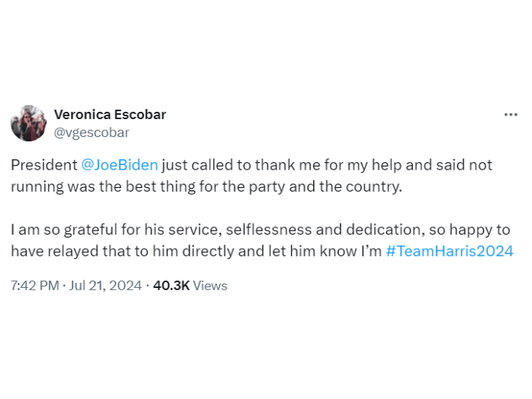Open the #TeamHarris2024 hashtag
Screen dimensions: 532x399
[449, 251]
